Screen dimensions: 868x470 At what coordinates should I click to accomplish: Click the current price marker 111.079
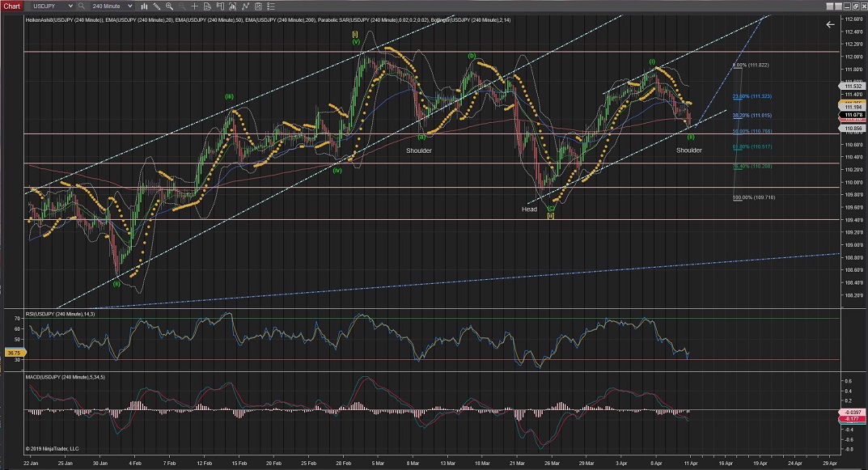tap(851, 116)
